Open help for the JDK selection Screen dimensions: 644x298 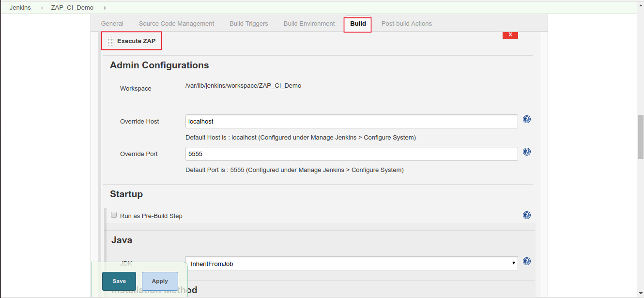point(526,261)
